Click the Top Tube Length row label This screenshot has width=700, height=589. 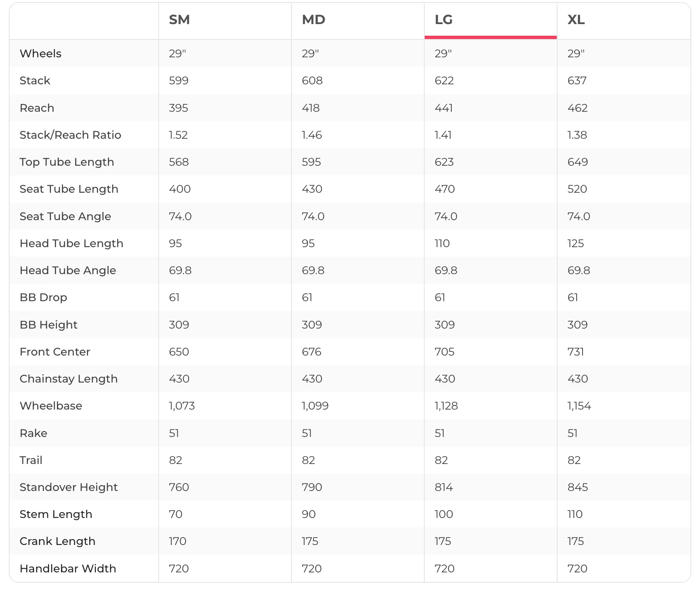(x=67, y=162)
